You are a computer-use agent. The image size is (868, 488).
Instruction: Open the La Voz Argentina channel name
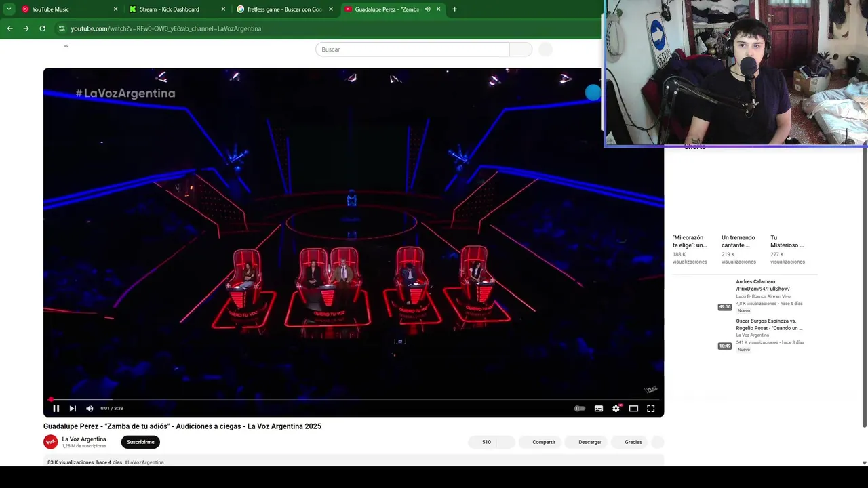84,439
